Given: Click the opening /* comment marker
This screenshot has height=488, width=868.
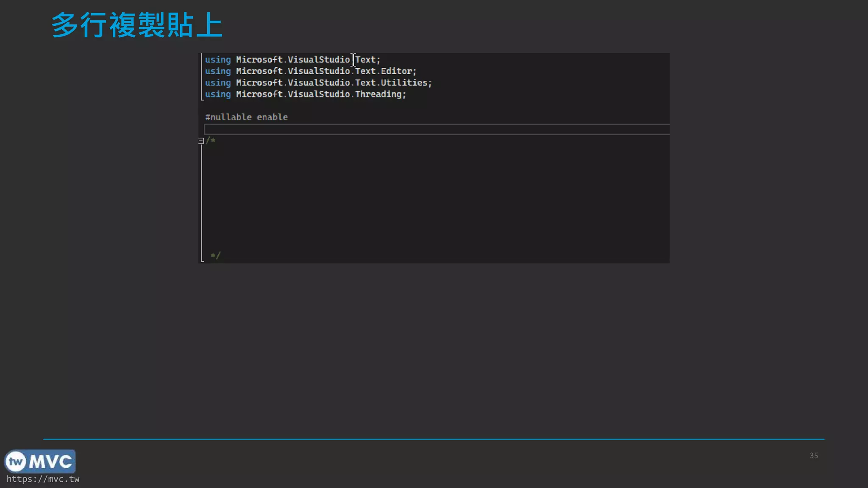Looking at the screenshot, I should [x=211, y=140].
